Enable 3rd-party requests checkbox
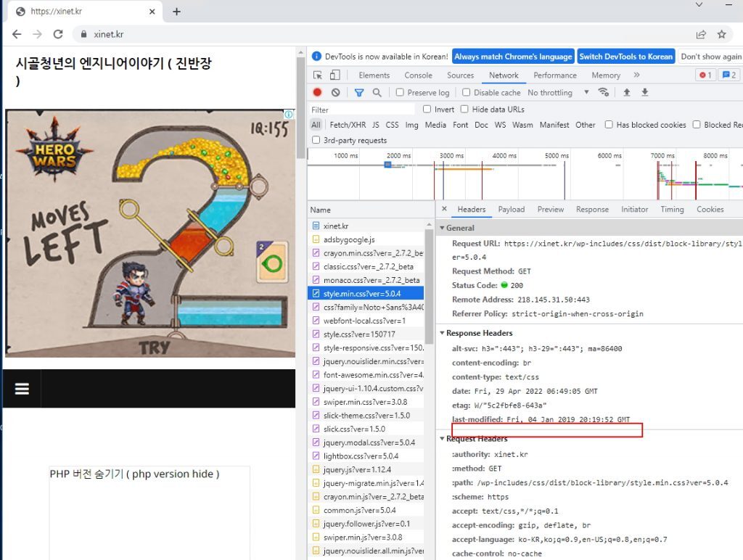This screenshot has height=560, width=743. click(x=316, y=140)
